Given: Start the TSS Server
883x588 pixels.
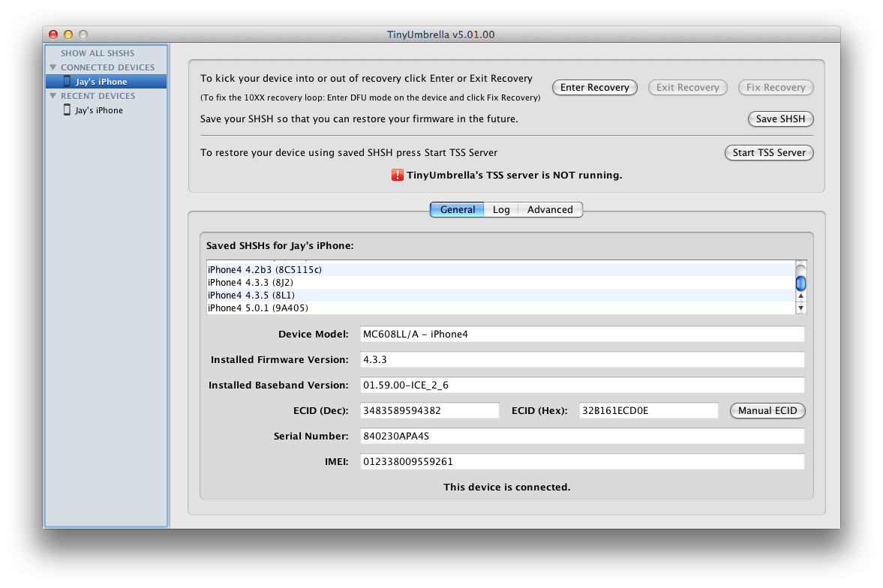Looking at the screenshot, I should 769,153.
